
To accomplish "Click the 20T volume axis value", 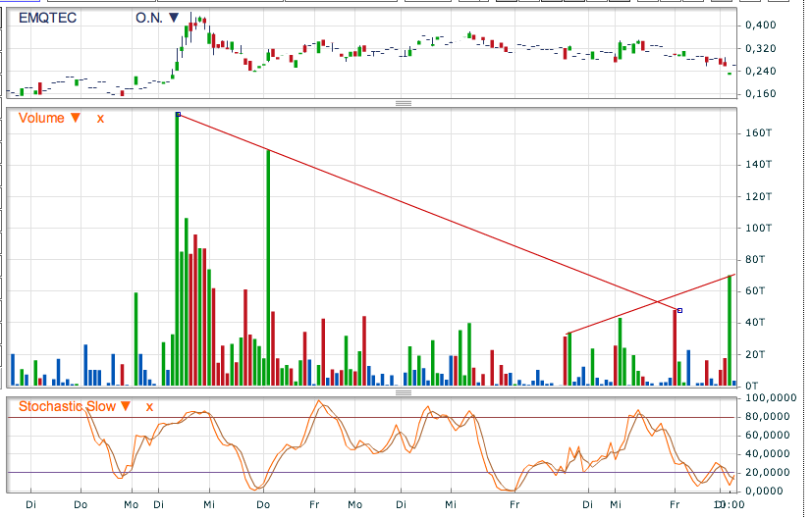I will point(755,354).
